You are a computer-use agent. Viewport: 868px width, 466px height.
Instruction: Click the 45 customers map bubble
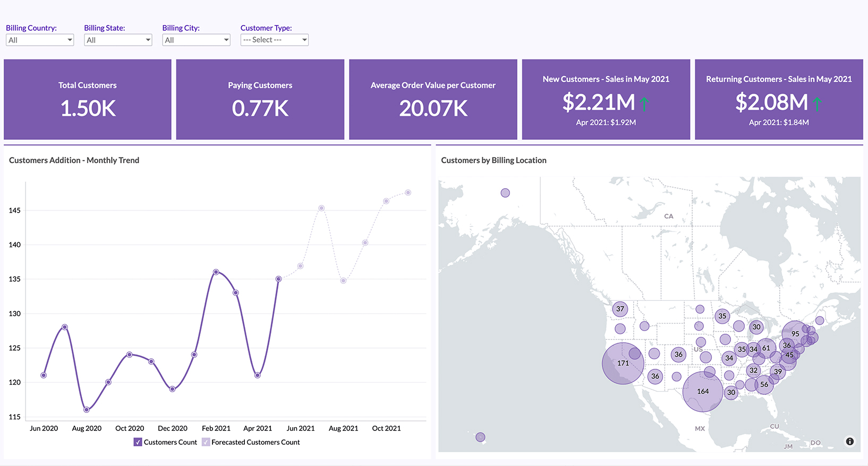tap(789, 355)
